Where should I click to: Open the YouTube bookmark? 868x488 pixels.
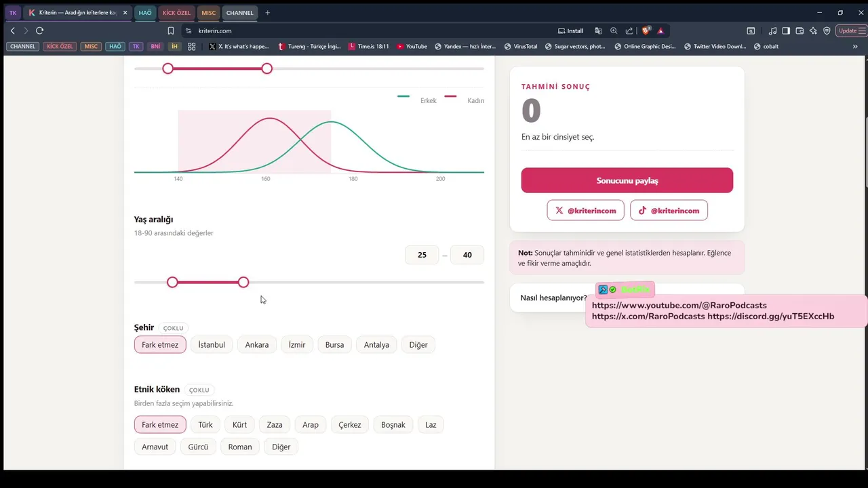coord(412,47)
